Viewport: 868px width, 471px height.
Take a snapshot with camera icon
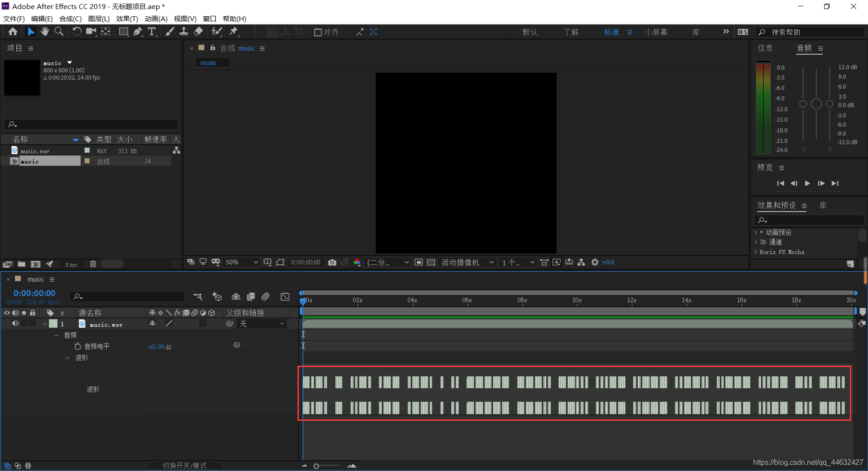[x=332, y=262]
